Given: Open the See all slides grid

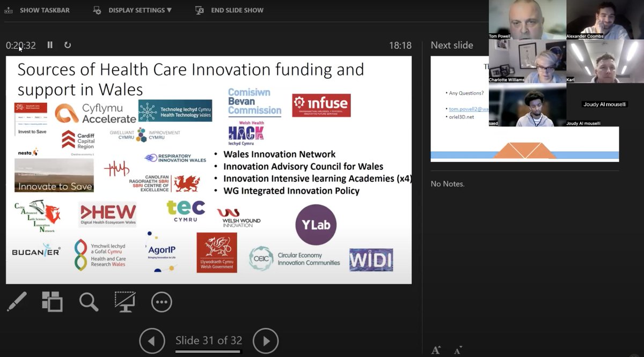Looking at the screenshot, I should coord(52,302).
